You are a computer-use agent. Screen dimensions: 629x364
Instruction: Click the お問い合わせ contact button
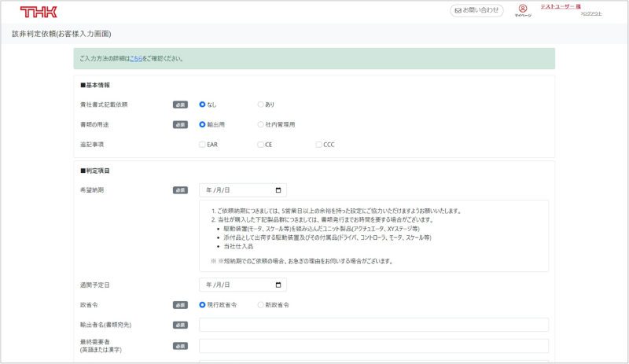point(476,10)
